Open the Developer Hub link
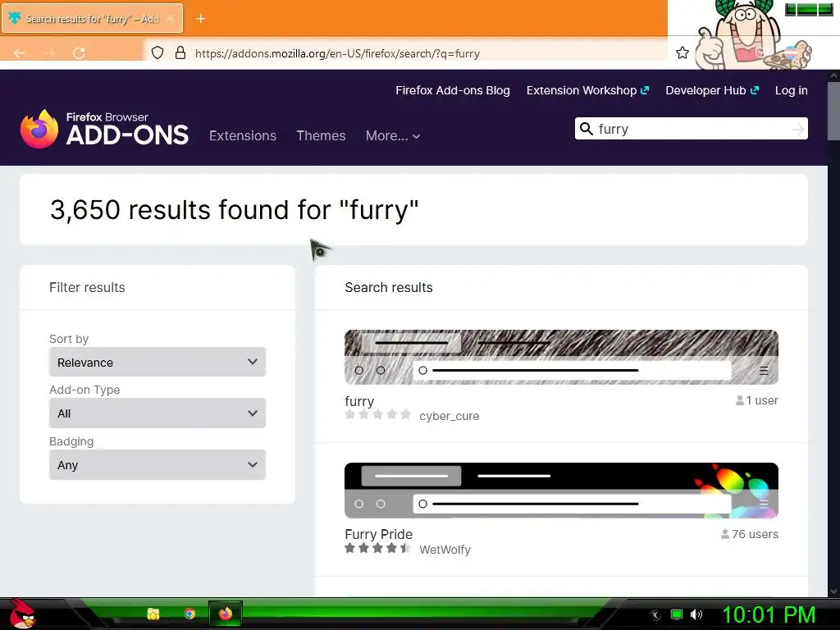The width and height of the screenshot is (840, 630). (712, 90)
